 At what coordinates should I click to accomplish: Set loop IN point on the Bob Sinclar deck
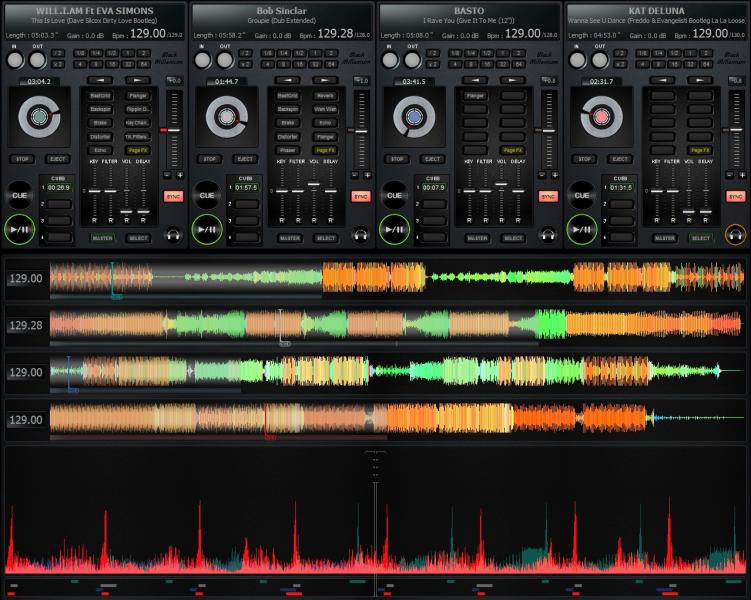click(x=202, y=60)
